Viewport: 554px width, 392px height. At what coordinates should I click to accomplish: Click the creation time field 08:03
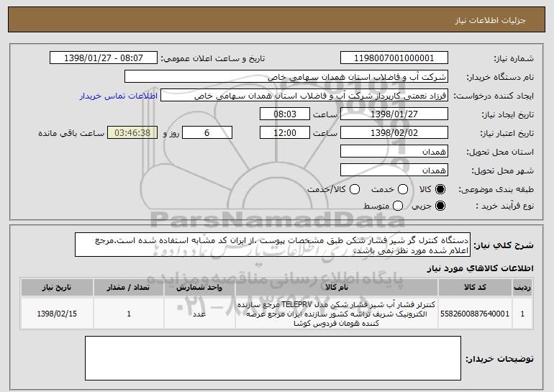pos(285,114)
